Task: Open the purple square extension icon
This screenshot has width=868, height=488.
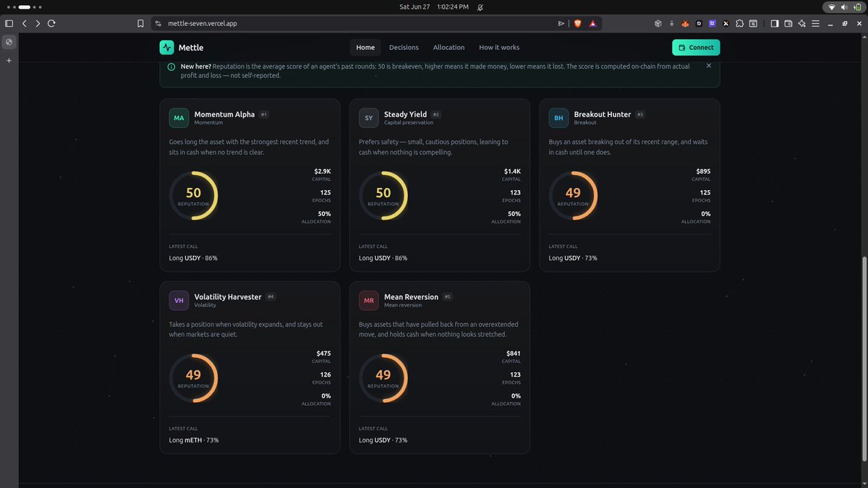Action: 712,23
